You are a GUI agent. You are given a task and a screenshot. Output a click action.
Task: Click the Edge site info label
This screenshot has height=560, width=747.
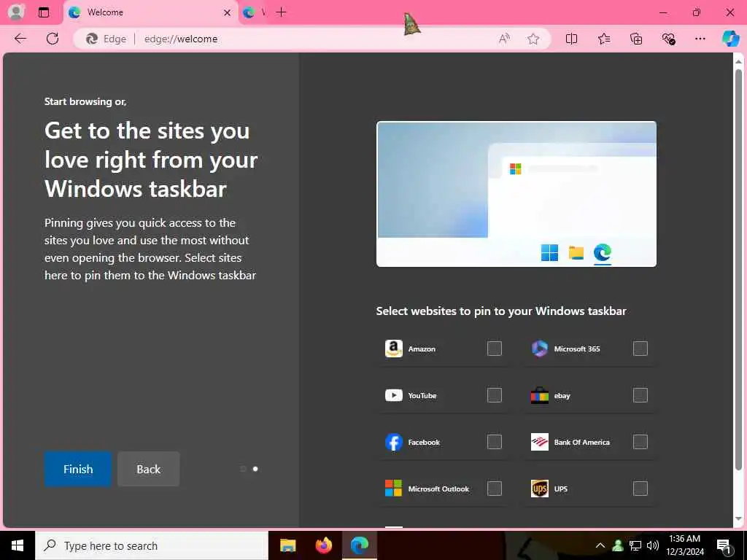107,39
